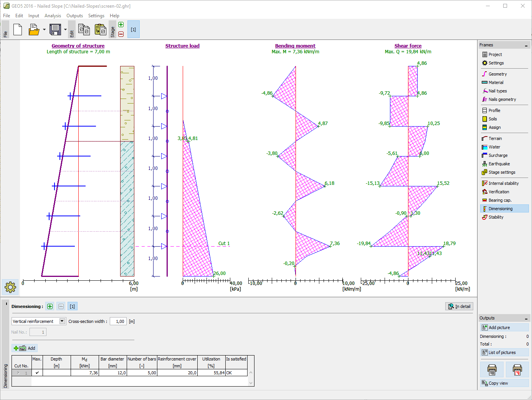Select stage [1] toggle in toolbar
Screen dimensions: 532x400
(133, 30)
